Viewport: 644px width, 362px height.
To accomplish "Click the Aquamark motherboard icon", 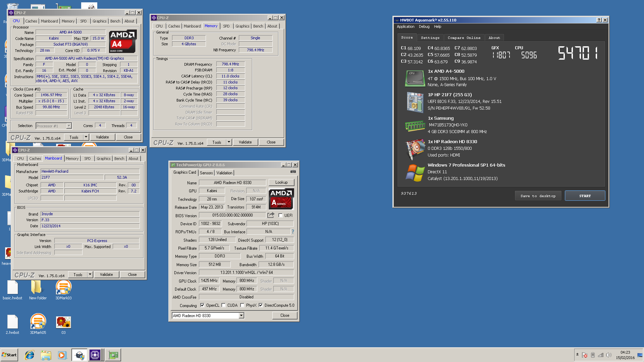I will point(415,102).
